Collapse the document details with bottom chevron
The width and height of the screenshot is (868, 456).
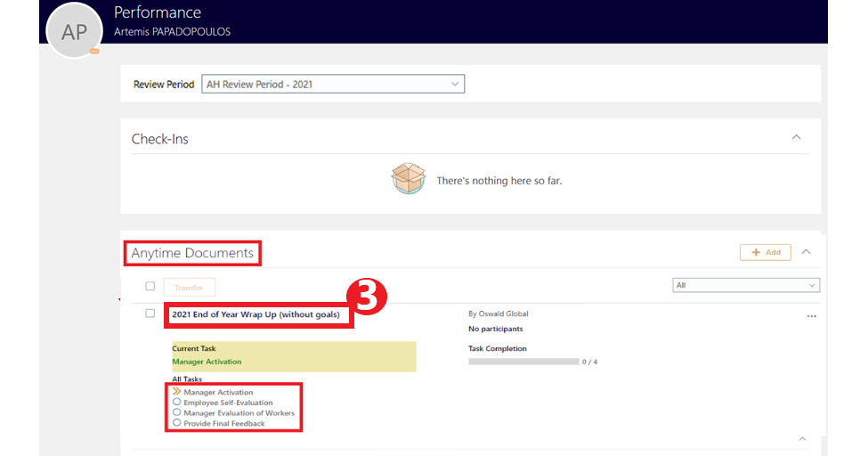click(803, 439)
